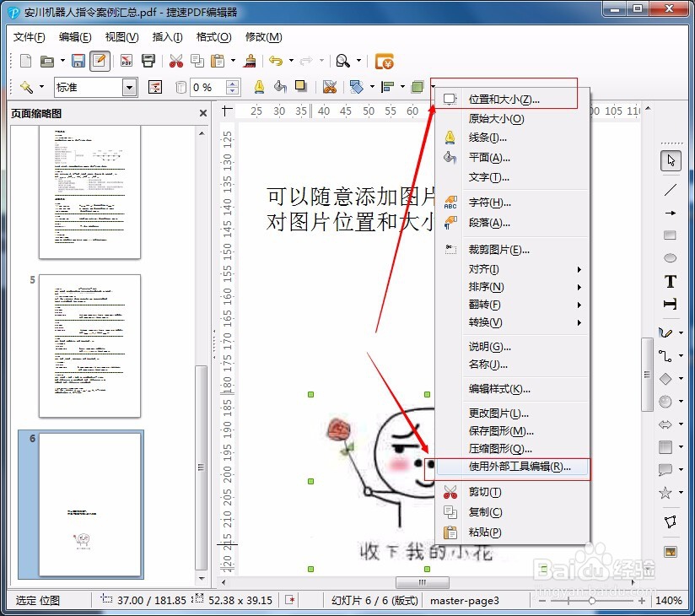Open 修改(M) menu
The image size is (695, 616).
264,37
